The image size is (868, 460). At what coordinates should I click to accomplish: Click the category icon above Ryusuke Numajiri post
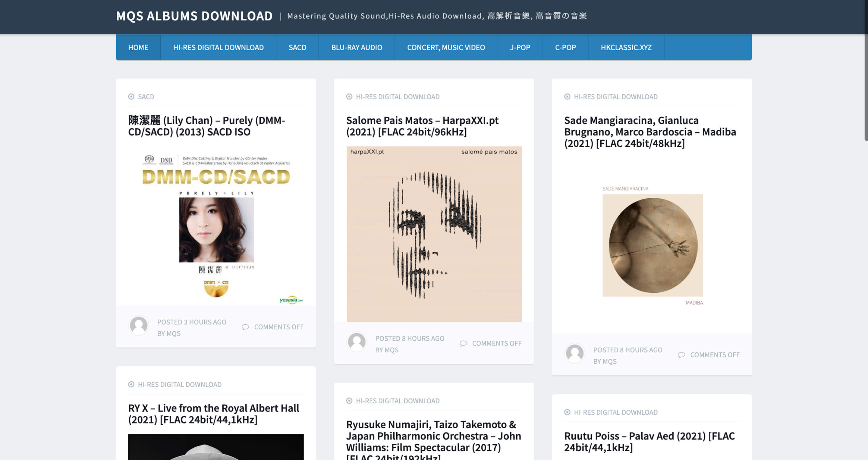coord(349,401)
